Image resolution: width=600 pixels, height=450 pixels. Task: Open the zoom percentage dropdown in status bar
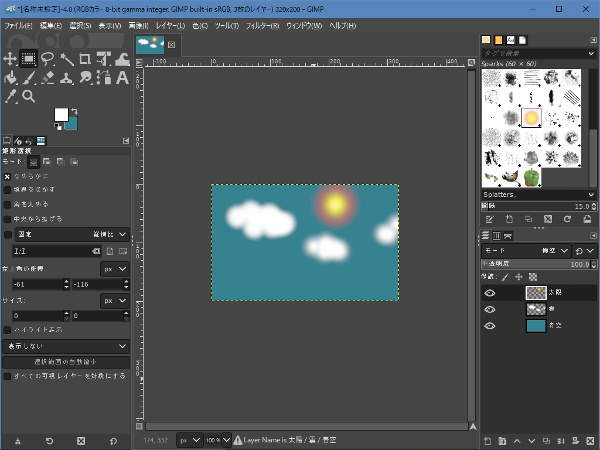coord(215,439)
